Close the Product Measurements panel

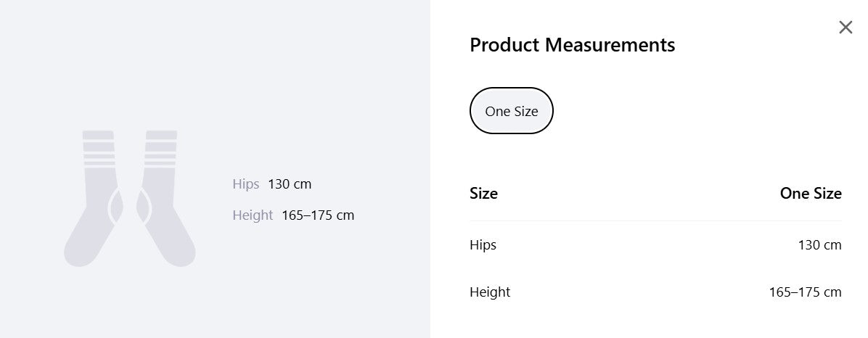846,27
